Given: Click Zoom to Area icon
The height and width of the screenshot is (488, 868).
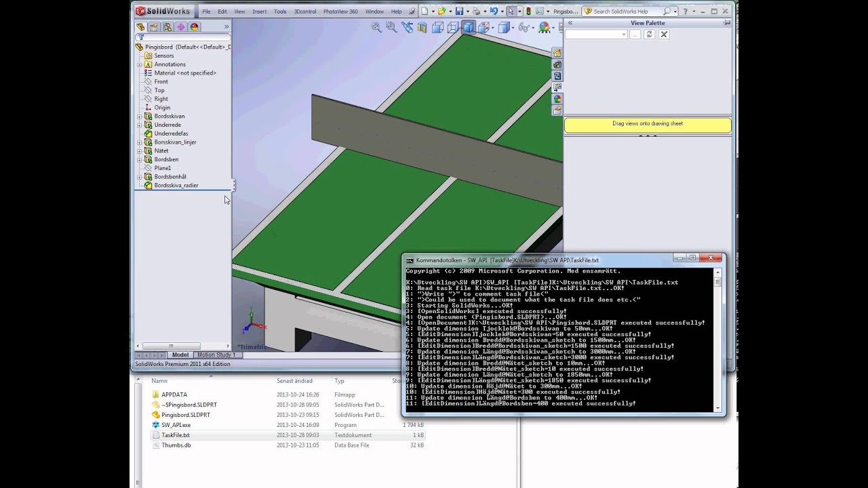Looking at the screenshot, I should (x=392, y=27).
